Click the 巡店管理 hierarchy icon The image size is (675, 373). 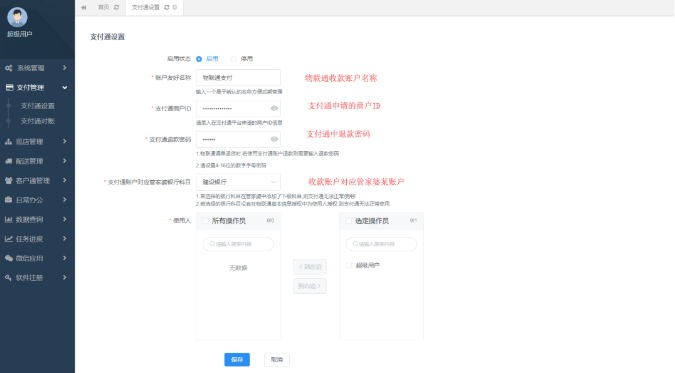pos(8,141)
